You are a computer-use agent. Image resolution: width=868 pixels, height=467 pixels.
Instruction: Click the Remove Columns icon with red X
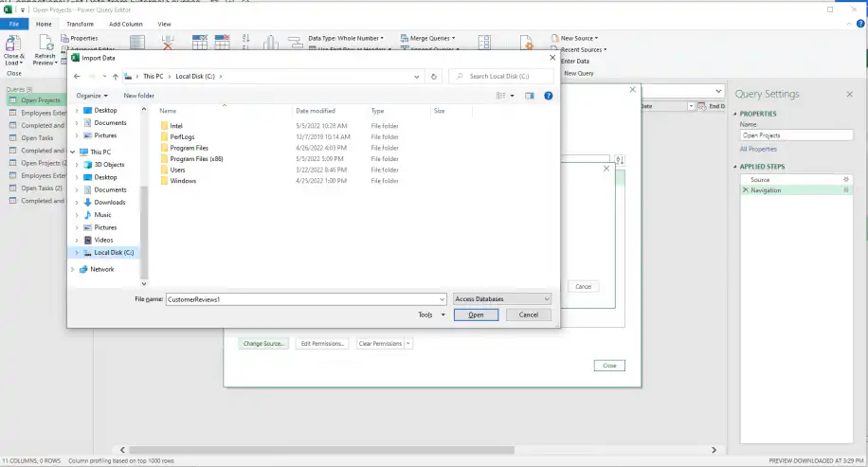(x=167, y=42)
